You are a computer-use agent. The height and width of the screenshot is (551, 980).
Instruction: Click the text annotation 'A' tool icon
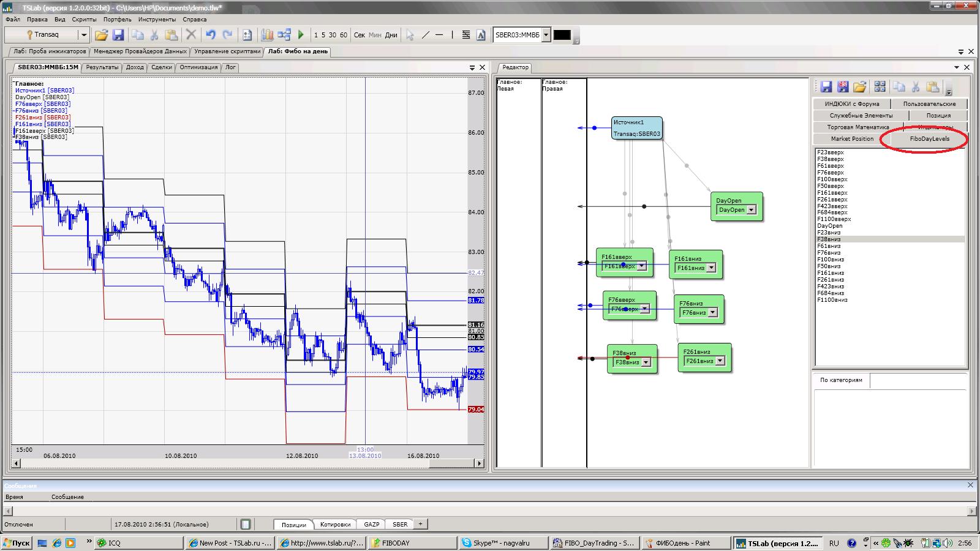[x=481, y=35]
